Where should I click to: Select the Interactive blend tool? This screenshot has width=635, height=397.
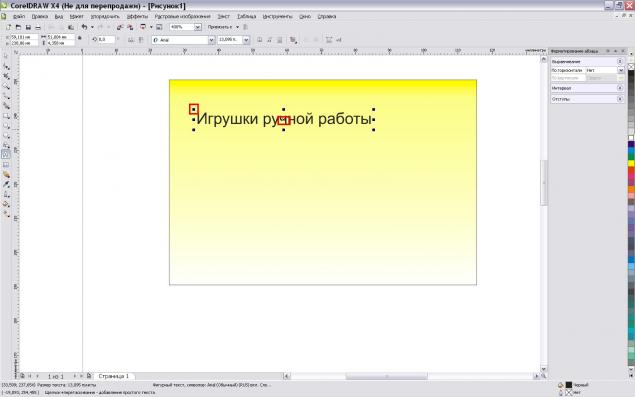[6, 174]
